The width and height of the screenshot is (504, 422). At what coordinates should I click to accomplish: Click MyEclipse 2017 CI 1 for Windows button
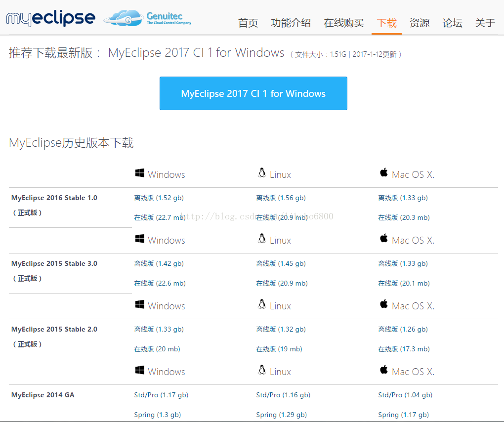click(253, 93)
